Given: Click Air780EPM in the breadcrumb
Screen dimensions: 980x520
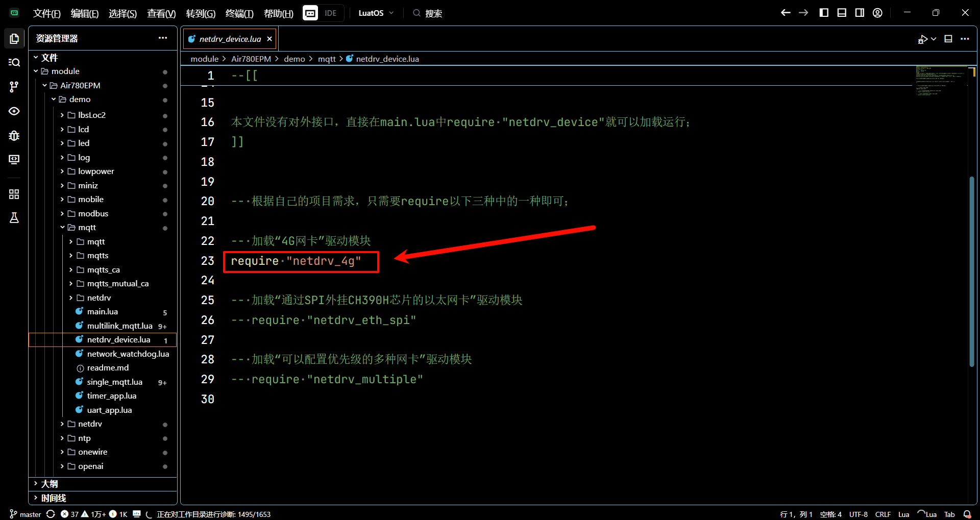Looking at the screenshot, I should point(251,59).
